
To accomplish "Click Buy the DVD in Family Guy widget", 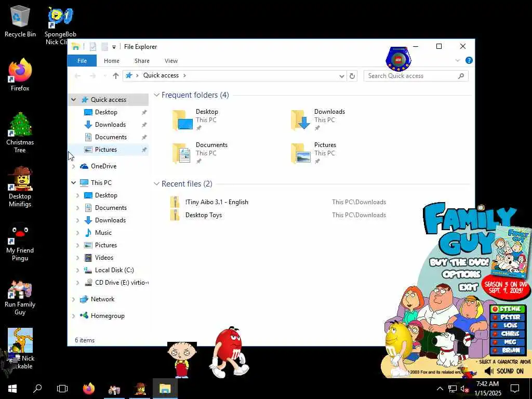I will coord(459,262).
